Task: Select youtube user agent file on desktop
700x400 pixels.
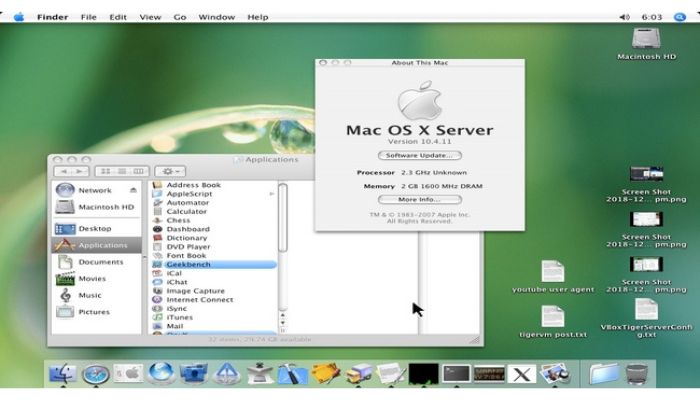Action: click(x=553, y=277)
